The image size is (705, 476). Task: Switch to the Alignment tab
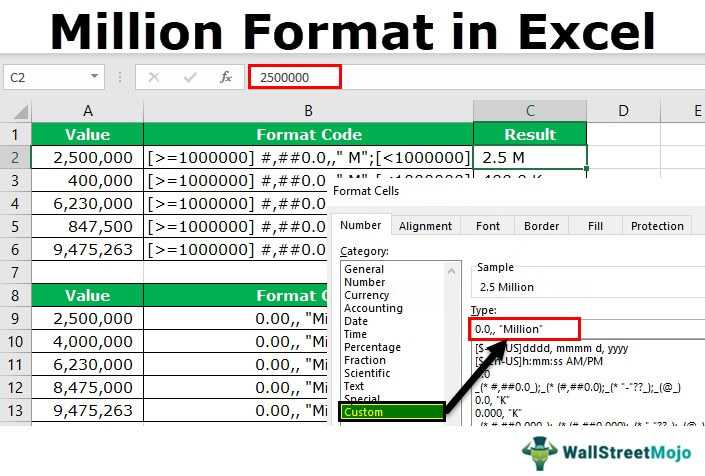425,226
